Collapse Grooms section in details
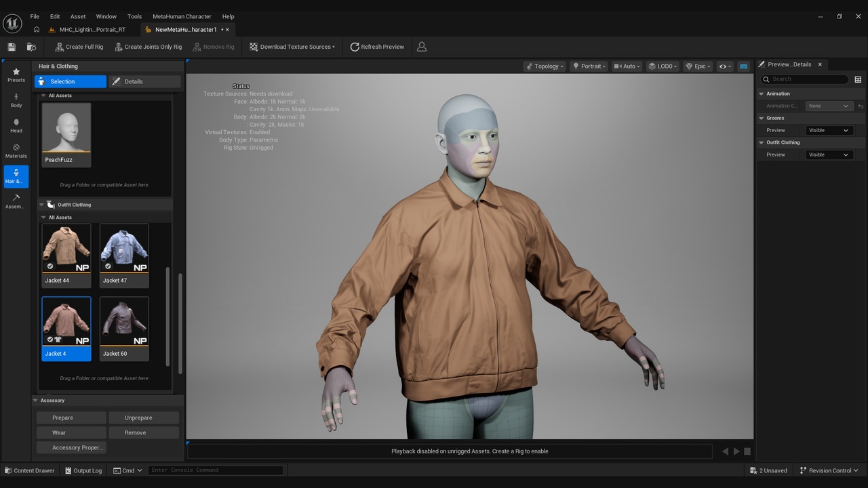868x488 pixels. point(762,118)
